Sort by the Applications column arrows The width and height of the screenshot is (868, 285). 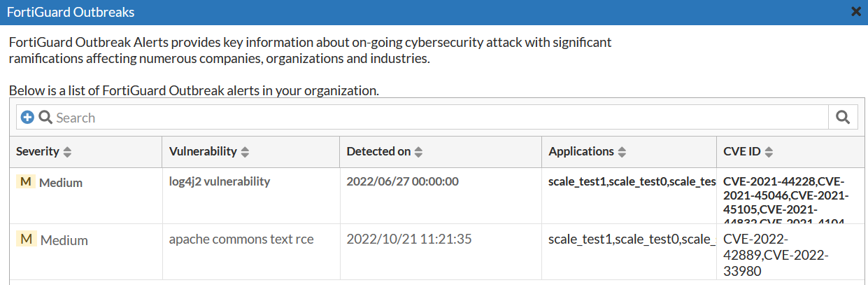click(622, 152)
